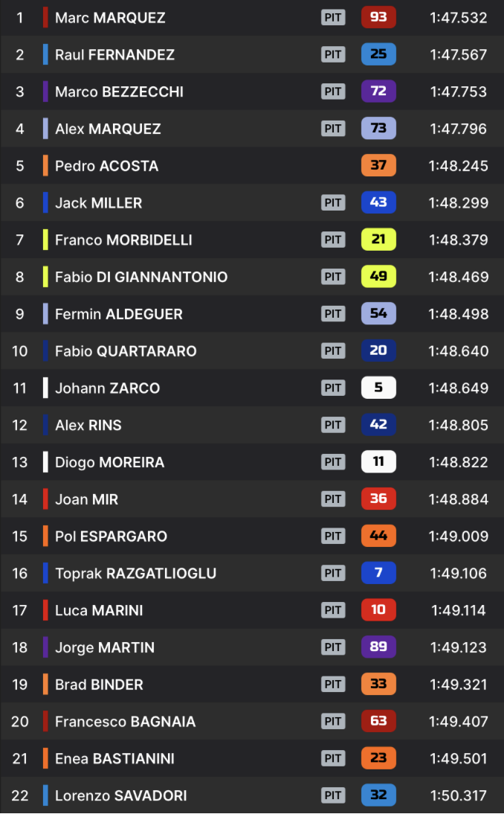Click the blue number 7 badge
This screenshot has width=504, height=817.
click(x=378, y=573)
